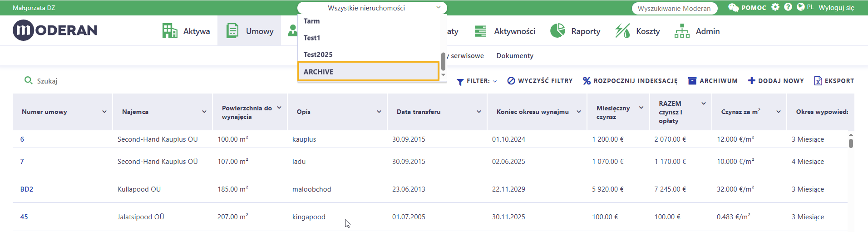Image resolution: width=868 pixels, height=232 pixels.
Task: Click ROZPOCZNIJ INDEKSACJĘ button
Action: point(631,81)
